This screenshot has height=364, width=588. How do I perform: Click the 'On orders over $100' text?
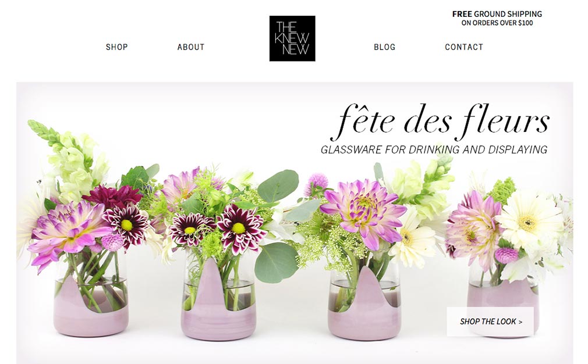click(497, 23)
